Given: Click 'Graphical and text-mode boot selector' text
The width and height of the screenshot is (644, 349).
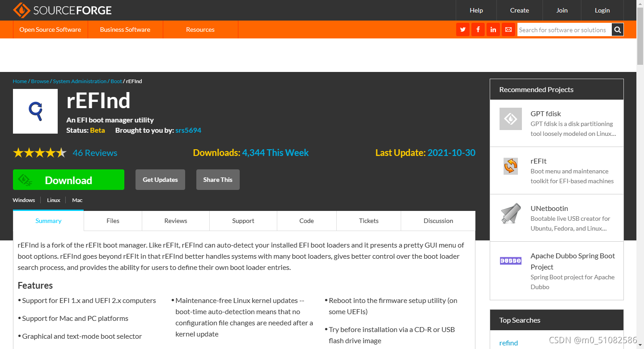Looking at the screenshot, I should [82, 336].
